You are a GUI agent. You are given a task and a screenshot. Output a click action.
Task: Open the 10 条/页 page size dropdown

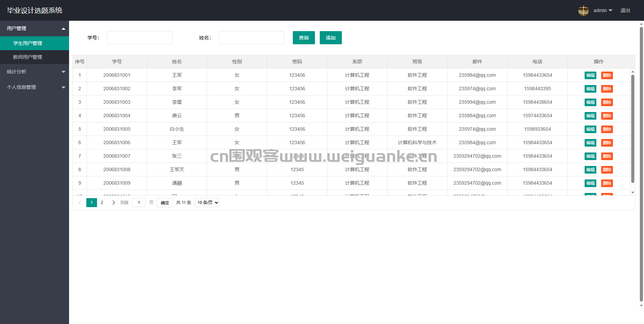(207, 203)
